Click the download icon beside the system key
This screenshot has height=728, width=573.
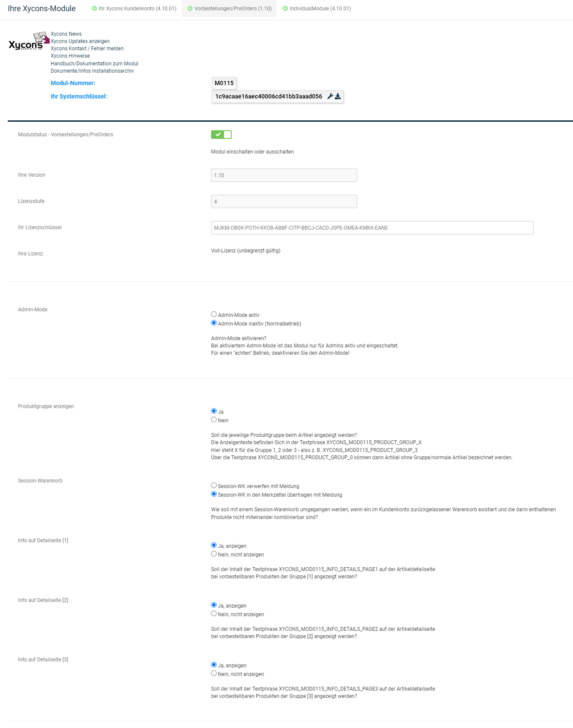(x=338, y=96)
